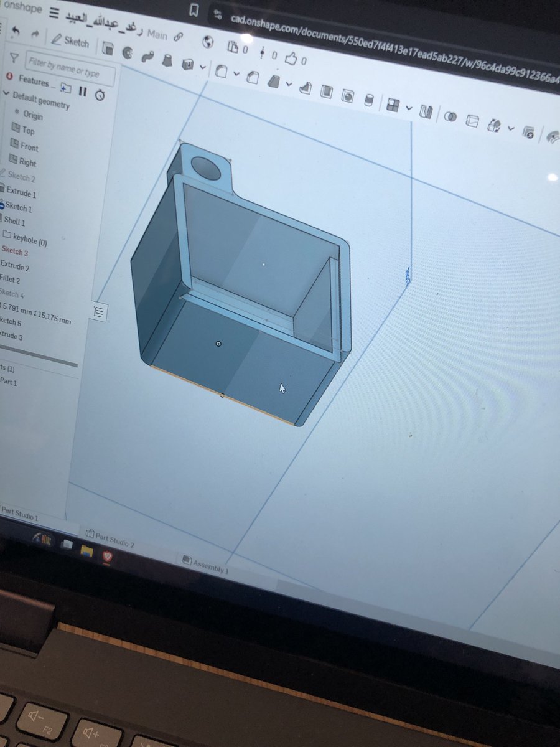Open the Onshape hamburger menu
Viewport: 560px width, 747px height.
[x=54, y=13]
